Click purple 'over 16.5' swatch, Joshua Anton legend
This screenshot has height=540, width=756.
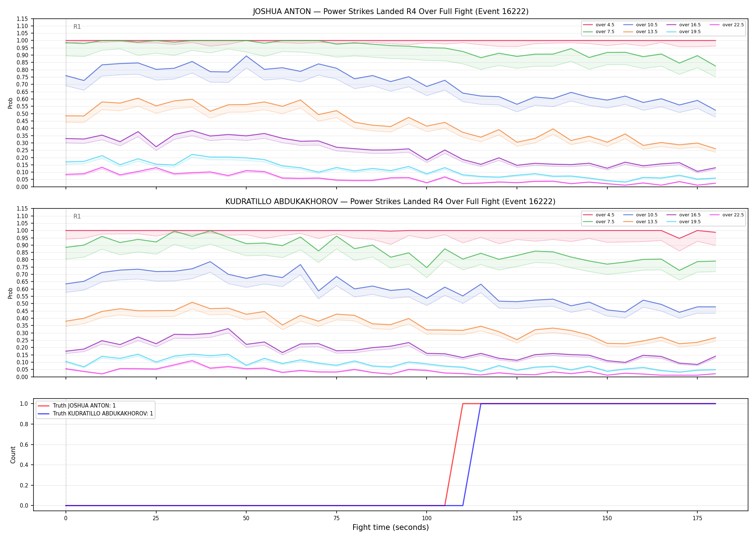tap(671, 25)
